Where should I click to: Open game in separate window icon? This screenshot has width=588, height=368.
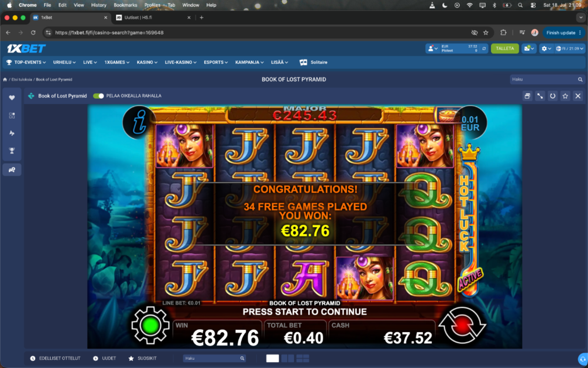527,96
